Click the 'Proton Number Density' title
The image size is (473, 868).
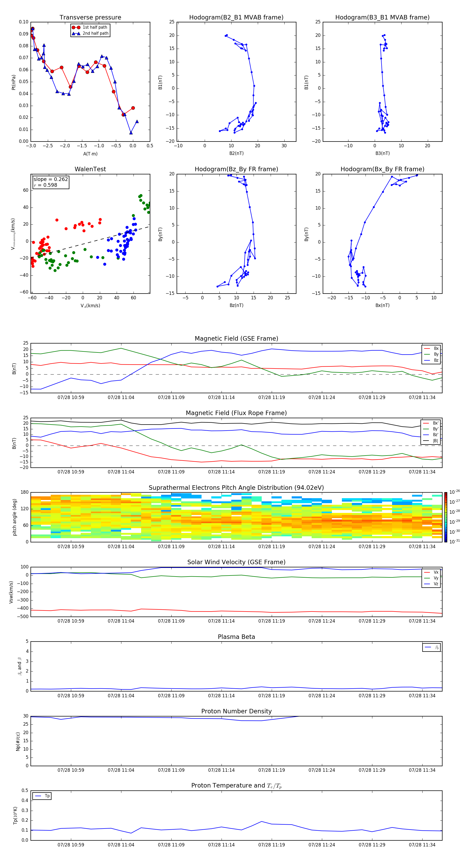click(236, 711)
